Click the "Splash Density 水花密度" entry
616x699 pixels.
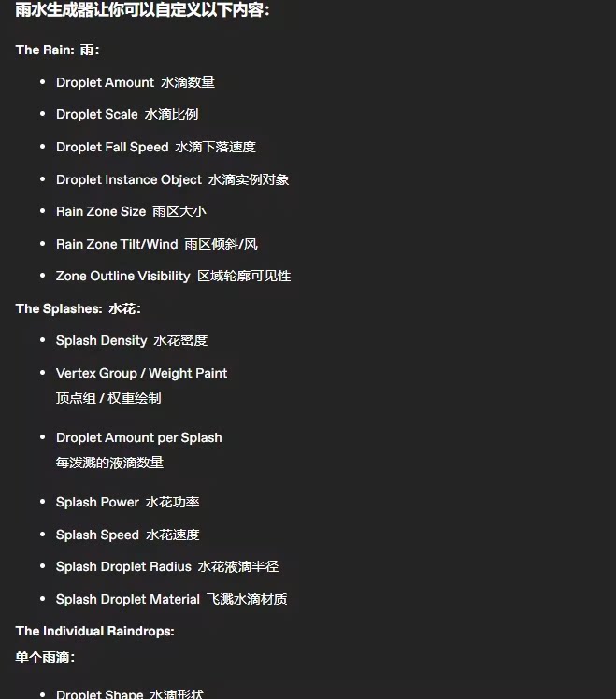point(131,340)
